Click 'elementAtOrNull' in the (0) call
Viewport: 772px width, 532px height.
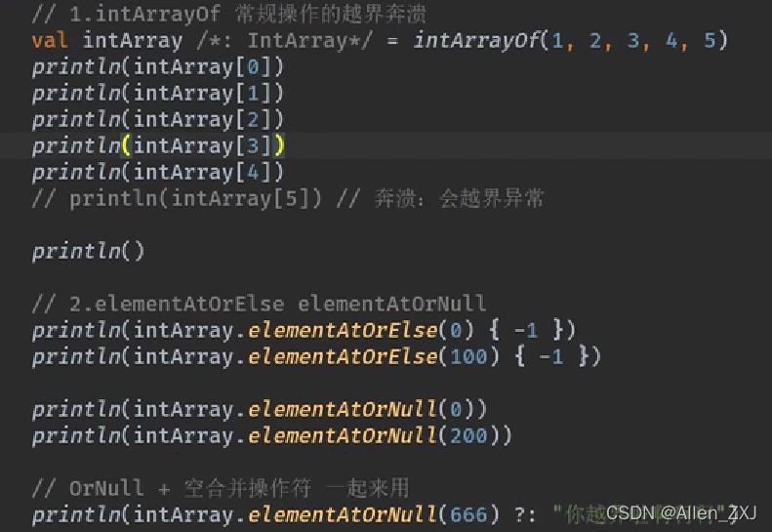[x=343, y=409]
